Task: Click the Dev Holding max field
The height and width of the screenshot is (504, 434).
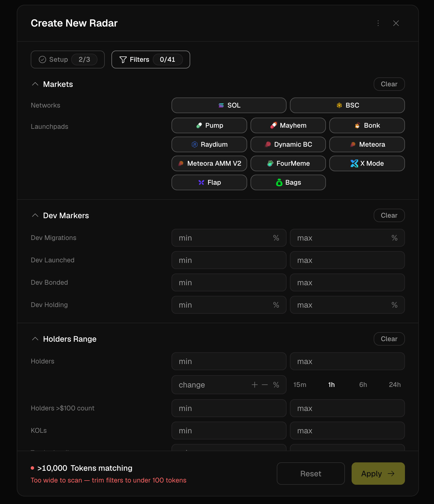Action: coord(347,305)
